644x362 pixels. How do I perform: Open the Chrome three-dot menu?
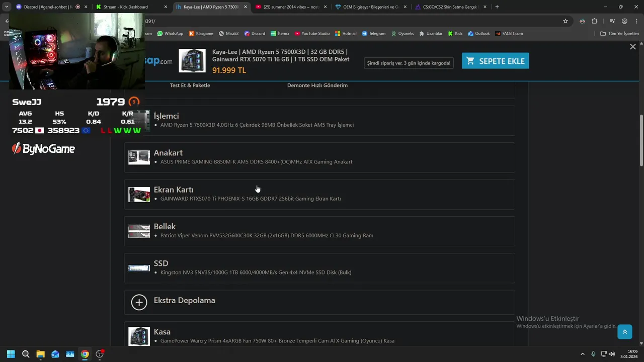pos(636,21)
